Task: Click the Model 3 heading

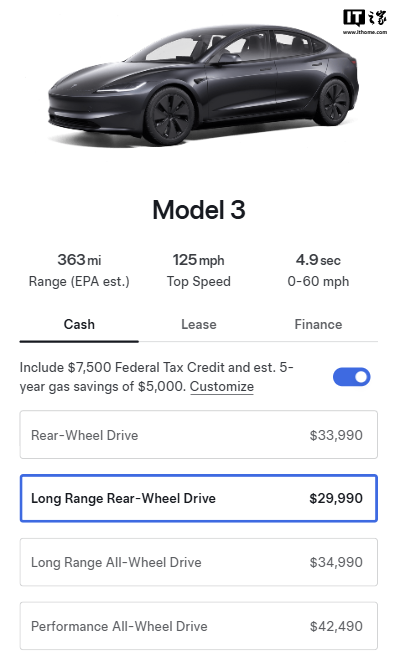Action: [199, 210]
